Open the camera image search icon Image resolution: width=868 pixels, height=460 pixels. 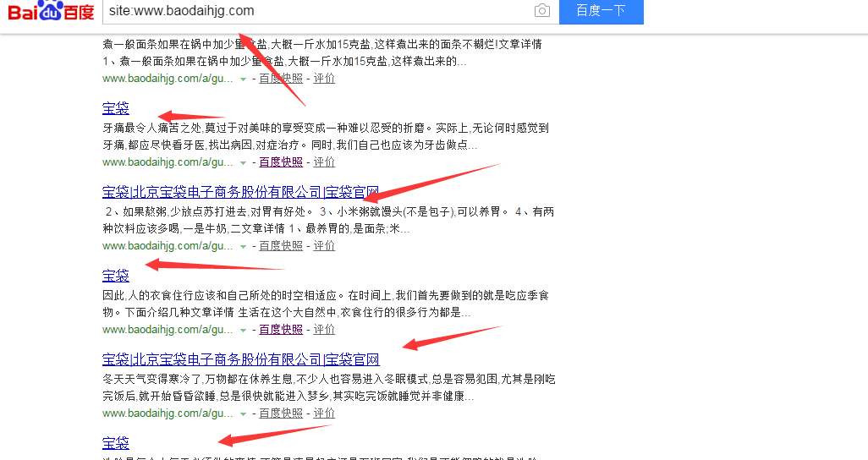click(542, 10)
